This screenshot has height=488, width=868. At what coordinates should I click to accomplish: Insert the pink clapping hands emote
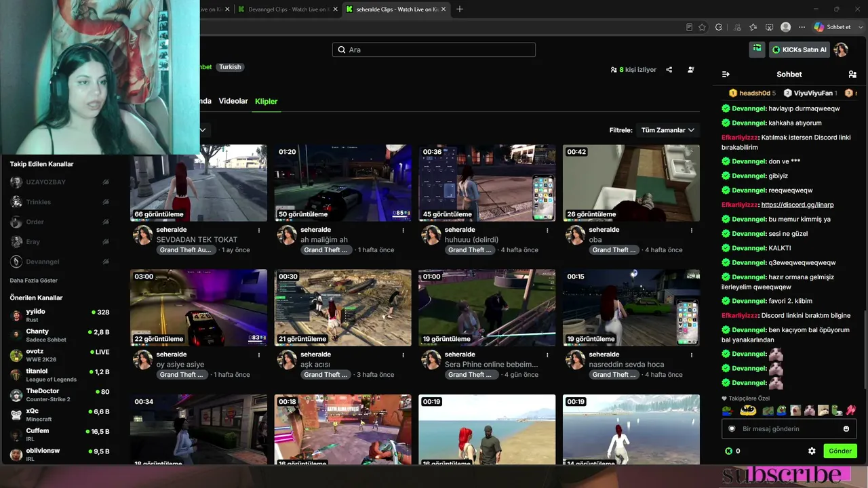pyautogui.click(x=851, y=410)
